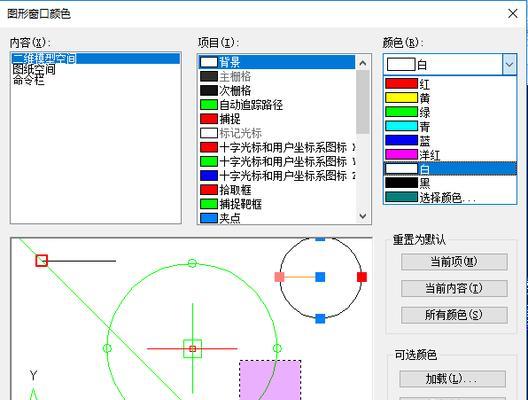The width and height of the screenshot is (528, 400).
Task: Click the 当前项 reset button
Action: point(454,262)
